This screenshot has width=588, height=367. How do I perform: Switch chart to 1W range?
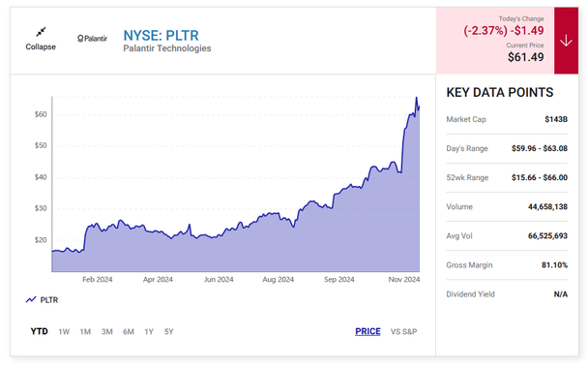(x=64, y=332)
